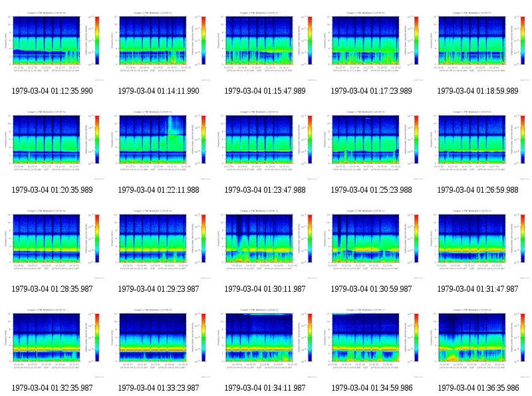Click caption 1979-03-04 01:30:59.987
The image size is (532, 396).
(371, 289)
